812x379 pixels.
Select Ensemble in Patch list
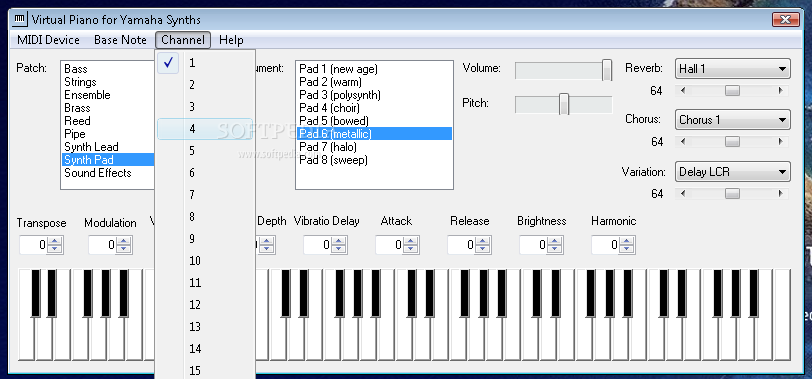(x=108, y=95)
